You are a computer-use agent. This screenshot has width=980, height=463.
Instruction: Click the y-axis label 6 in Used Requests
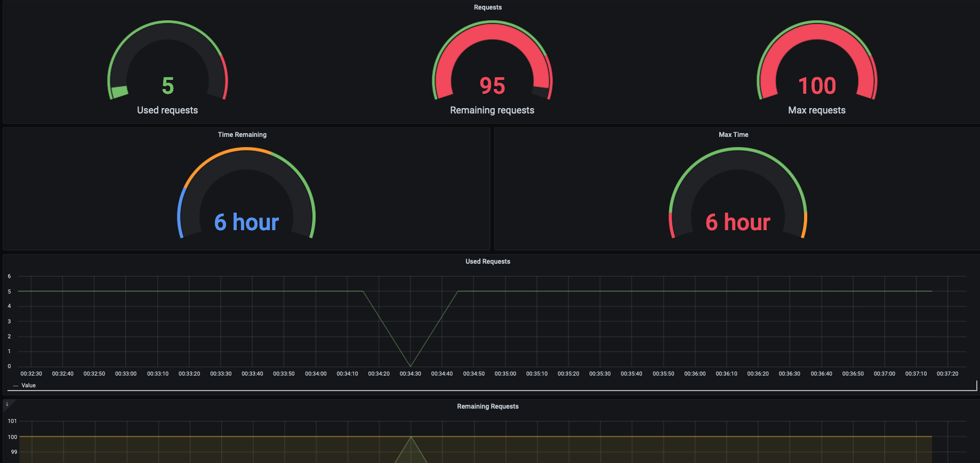(9, 277)
